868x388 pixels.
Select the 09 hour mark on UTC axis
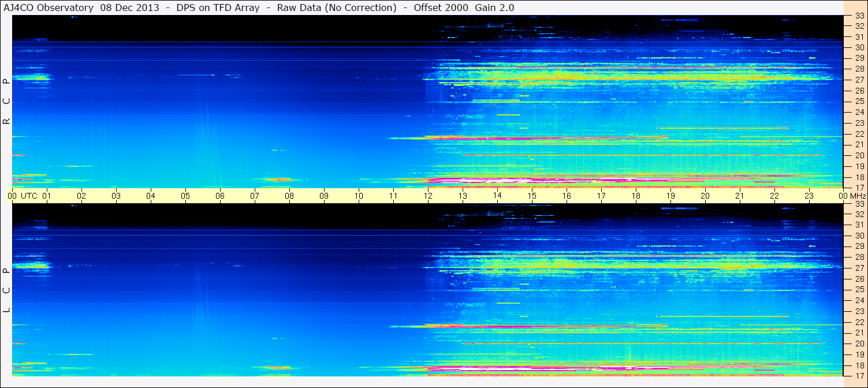point(324,196)
